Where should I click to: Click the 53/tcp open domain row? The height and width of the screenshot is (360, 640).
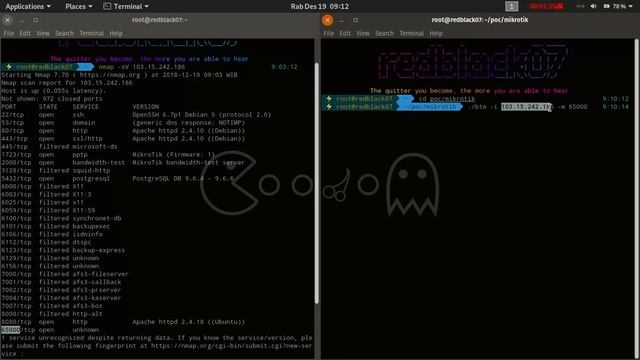coord(123,123)
